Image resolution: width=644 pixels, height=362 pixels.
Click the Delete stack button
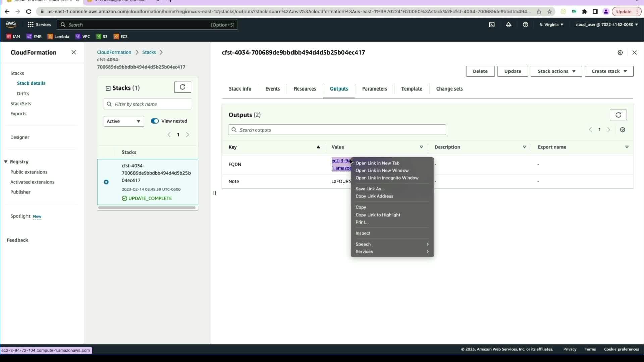[480, 71]
